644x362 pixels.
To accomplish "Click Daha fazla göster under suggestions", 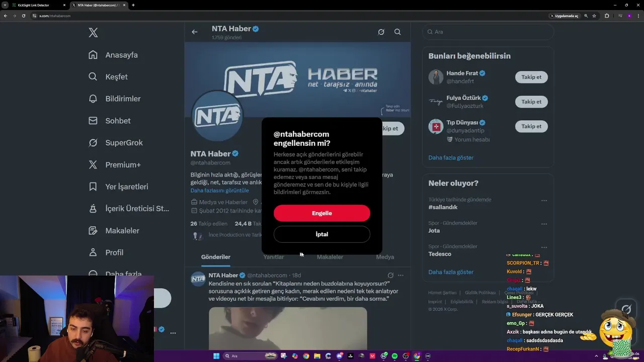I will click(451, 158).
